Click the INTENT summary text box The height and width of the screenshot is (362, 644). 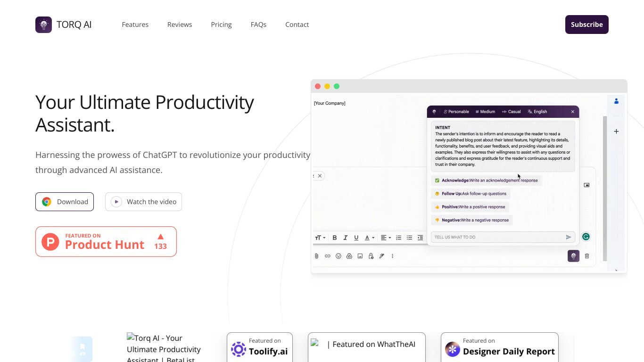[503, 146]
